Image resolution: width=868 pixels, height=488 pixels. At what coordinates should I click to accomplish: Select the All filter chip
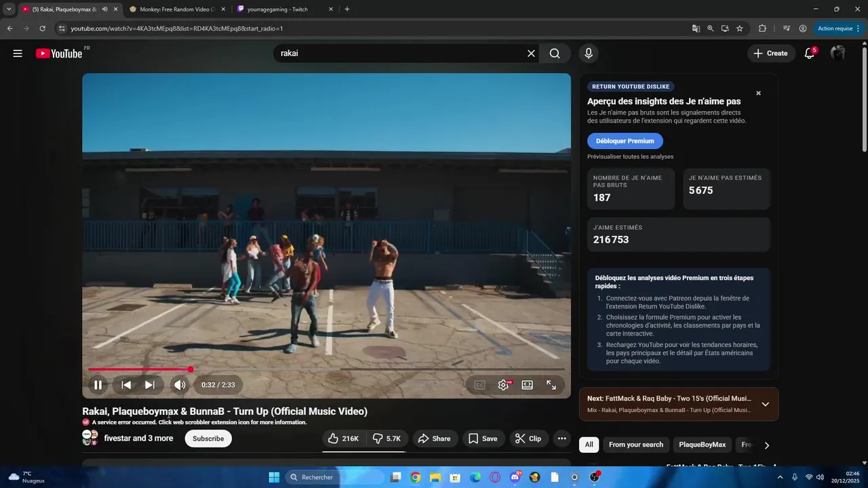tap(589, 445)
